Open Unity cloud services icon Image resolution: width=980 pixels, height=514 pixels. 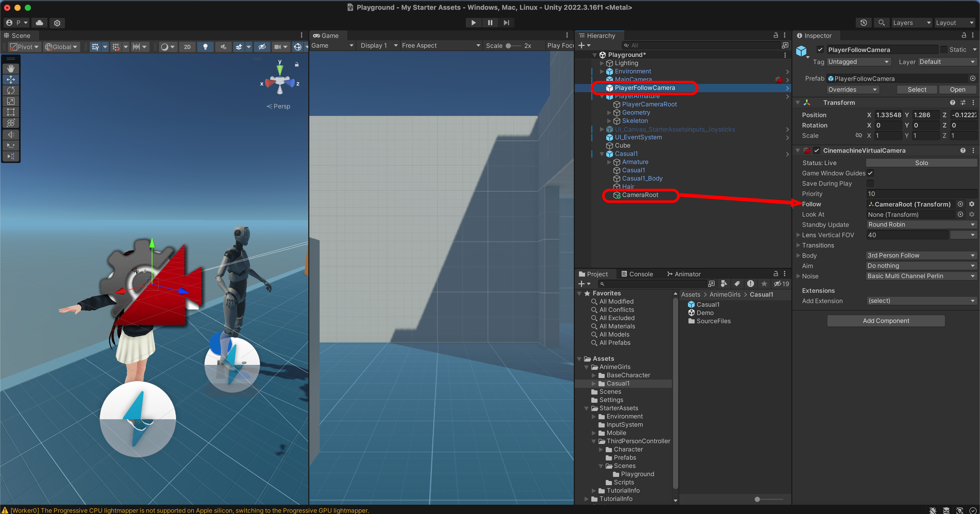(x=39, y=23)
